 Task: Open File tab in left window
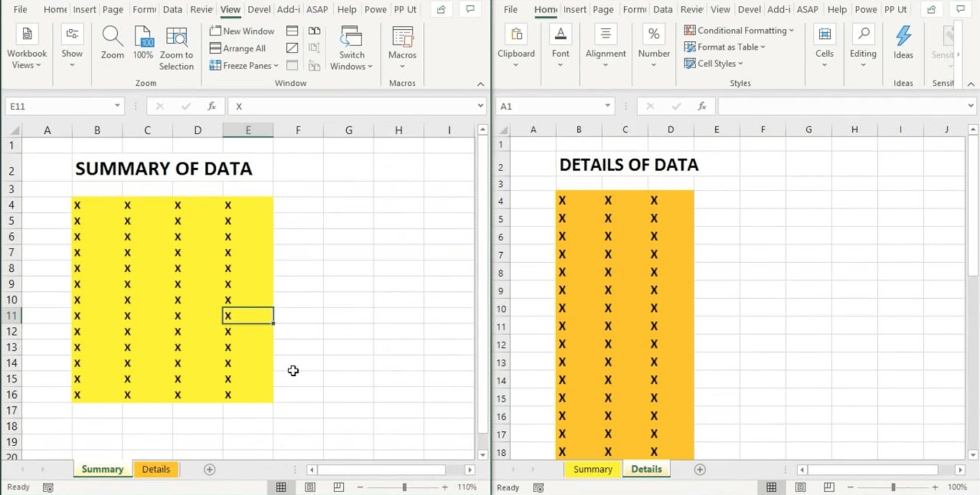(20, 9)
